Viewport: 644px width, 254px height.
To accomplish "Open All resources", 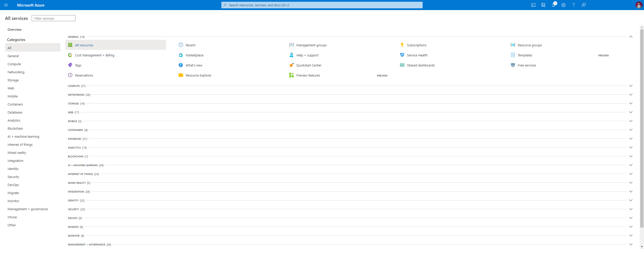I will pyautogui.click(x=84, y=45).
